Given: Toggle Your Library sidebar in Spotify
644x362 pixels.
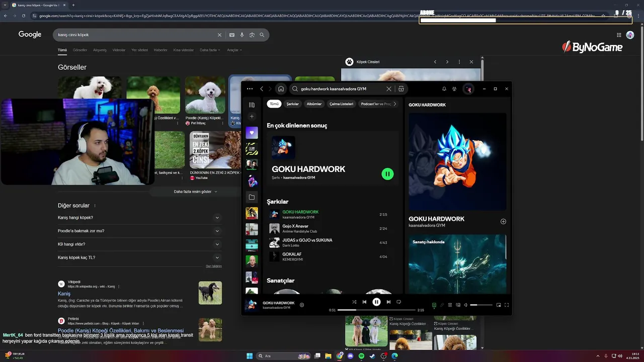Looking at the screenshot, I should point(252,105).
